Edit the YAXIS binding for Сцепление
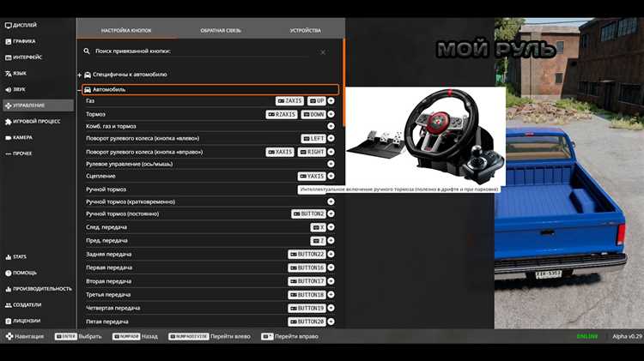Image resolution: width=644 pixels, height=361 pixels. tap(312, 177)
